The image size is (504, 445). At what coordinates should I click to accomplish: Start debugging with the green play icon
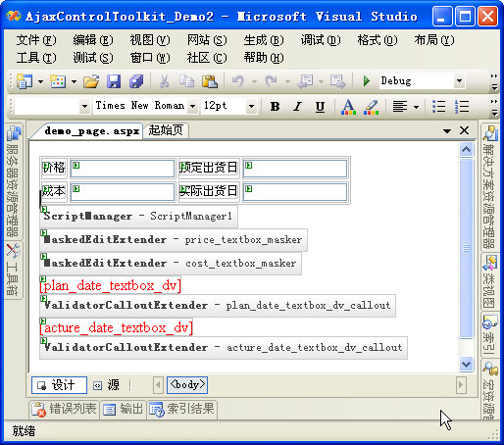click(x=367, y=80)
